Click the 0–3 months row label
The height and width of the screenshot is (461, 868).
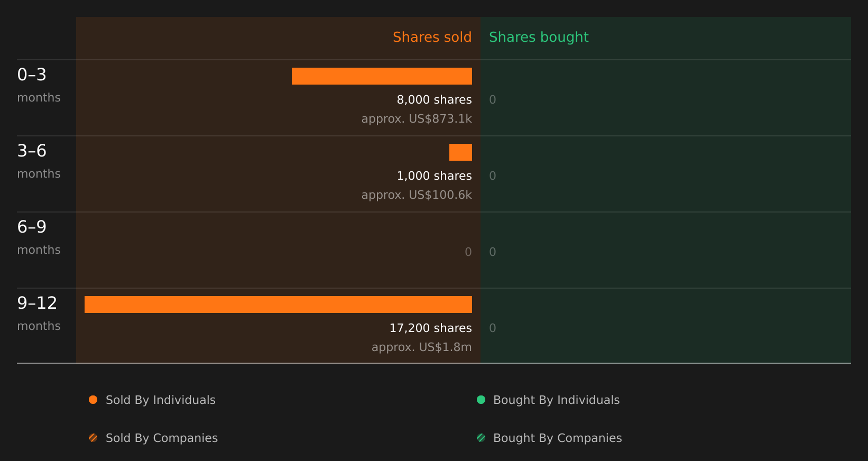coord(39,85)
